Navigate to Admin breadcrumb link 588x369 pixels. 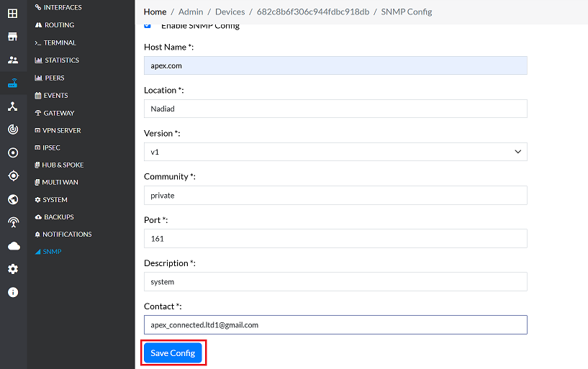[191, 12]
